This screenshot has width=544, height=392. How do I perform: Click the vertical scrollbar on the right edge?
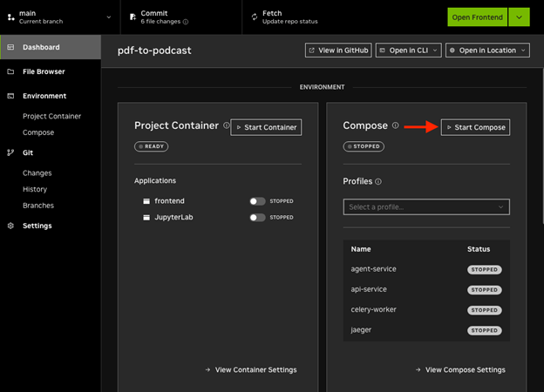542,145
